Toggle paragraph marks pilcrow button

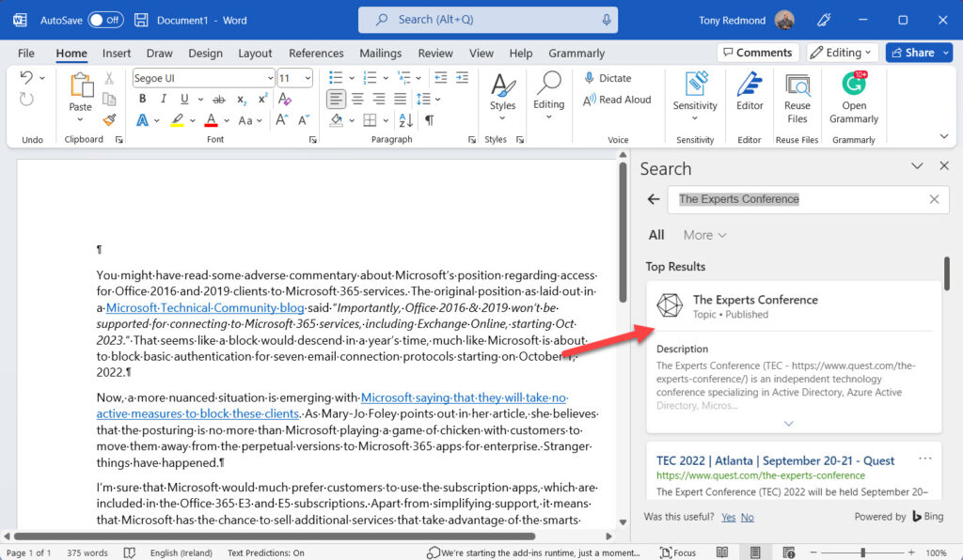tap(429, 120)
